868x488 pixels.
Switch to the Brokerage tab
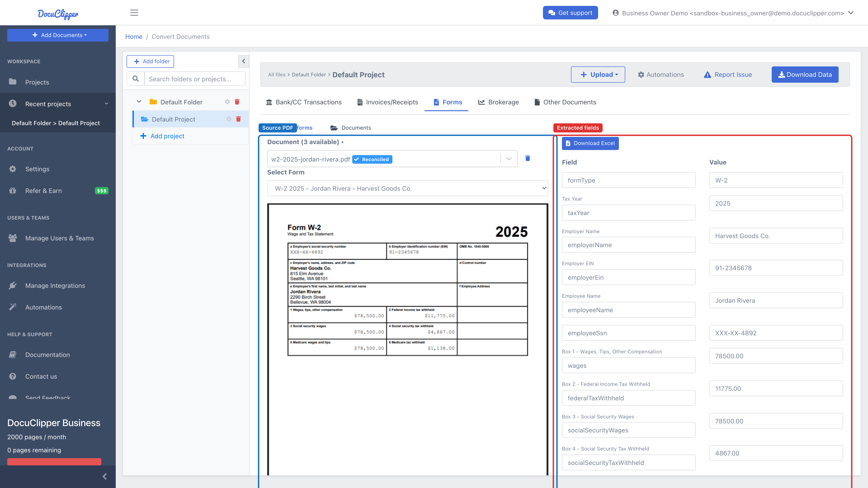click(498, 102)
